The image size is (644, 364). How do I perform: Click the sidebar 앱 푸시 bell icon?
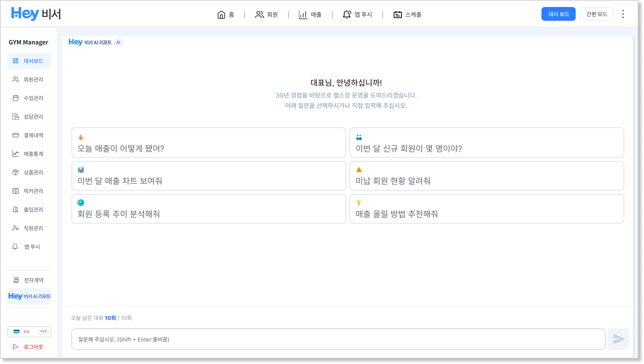[x=15, y=247]
